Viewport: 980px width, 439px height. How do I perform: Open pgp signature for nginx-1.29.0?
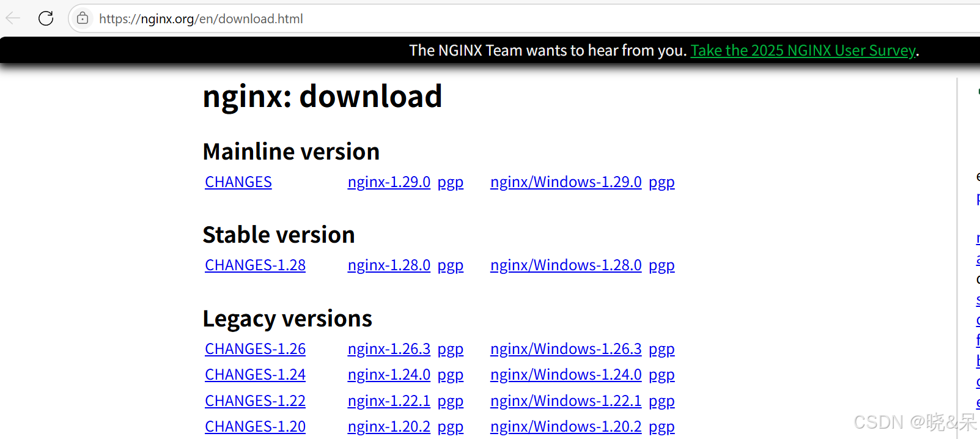[x=451, y=183]
